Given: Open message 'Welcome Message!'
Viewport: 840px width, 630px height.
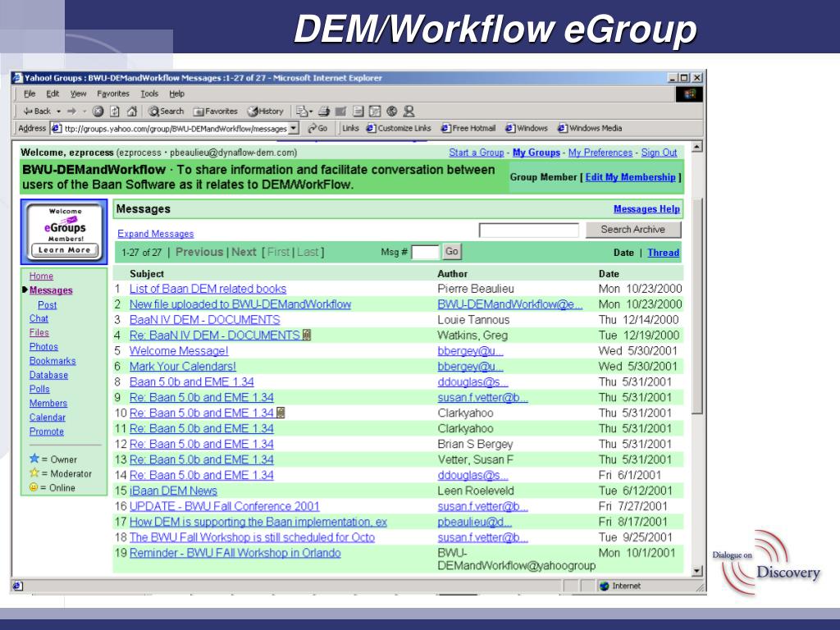Looking at the screenshot, I should click(179, 351).
